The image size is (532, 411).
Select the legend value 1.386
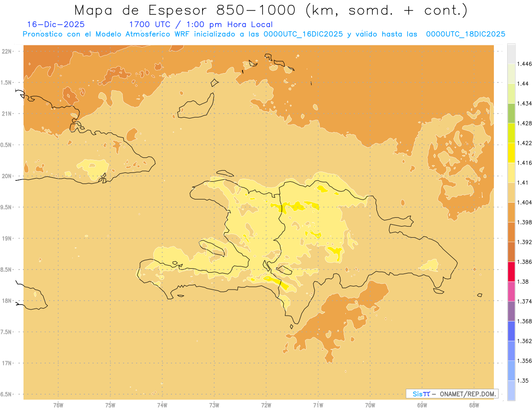[x=524, y=262]
